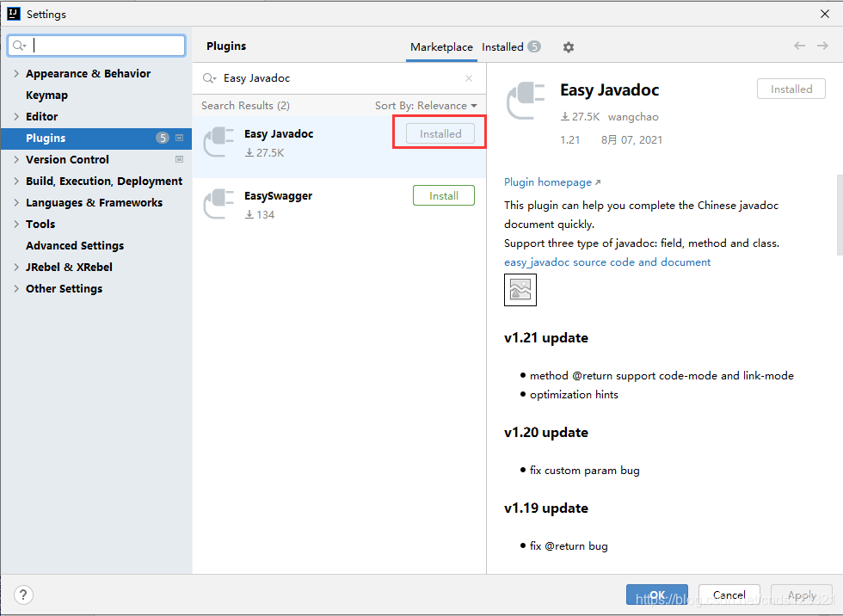Open Sort By Relevance dropdown

click(426, 106)
